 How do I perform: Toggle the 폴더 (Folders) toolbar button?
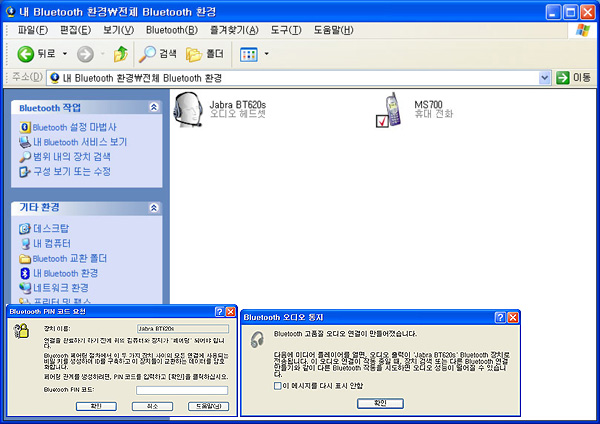click(205, 54)
